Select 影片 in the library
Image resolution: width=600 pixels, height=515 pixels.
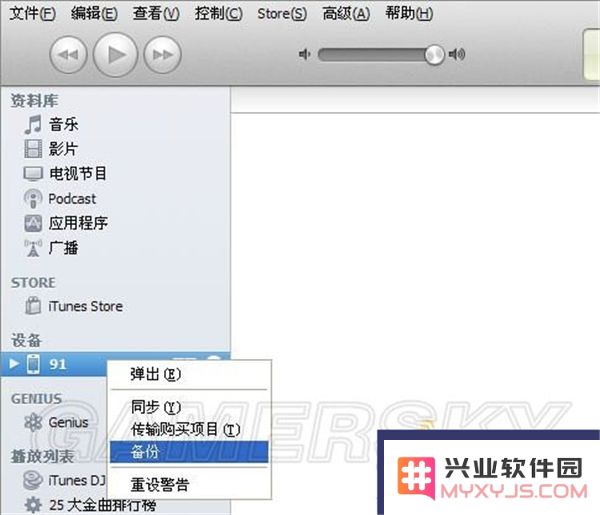coord(63,149)
